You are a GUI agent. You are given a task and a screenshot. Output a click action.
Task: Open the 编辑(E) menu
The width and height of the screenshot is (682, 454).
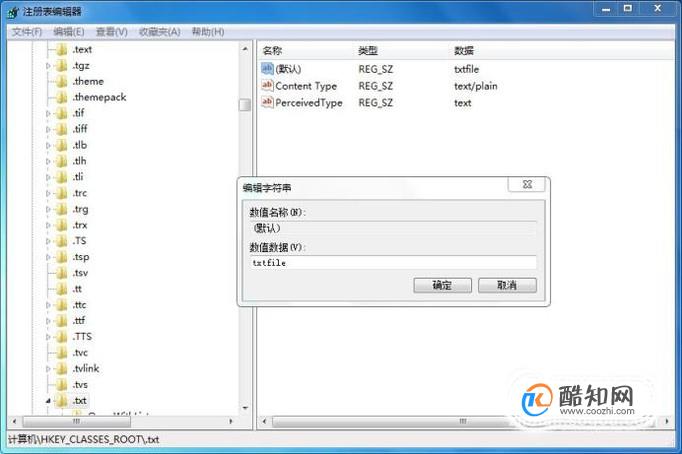(69, 32)
